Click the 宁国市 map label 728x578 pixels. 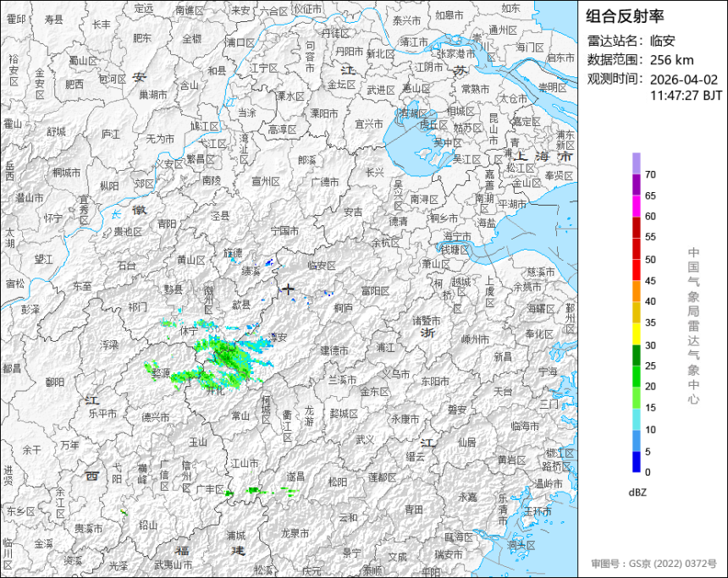pos(284,230)
